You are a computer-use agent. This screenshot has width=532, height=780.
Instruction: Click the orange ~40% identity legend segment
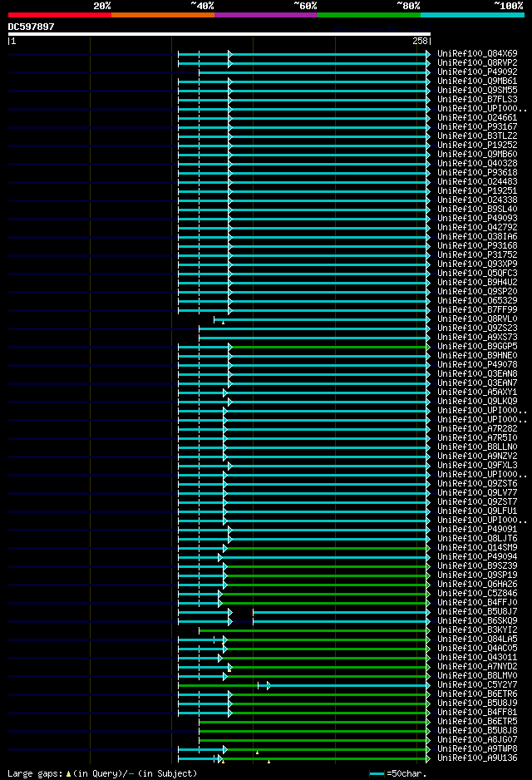click(x=163, y=15)
